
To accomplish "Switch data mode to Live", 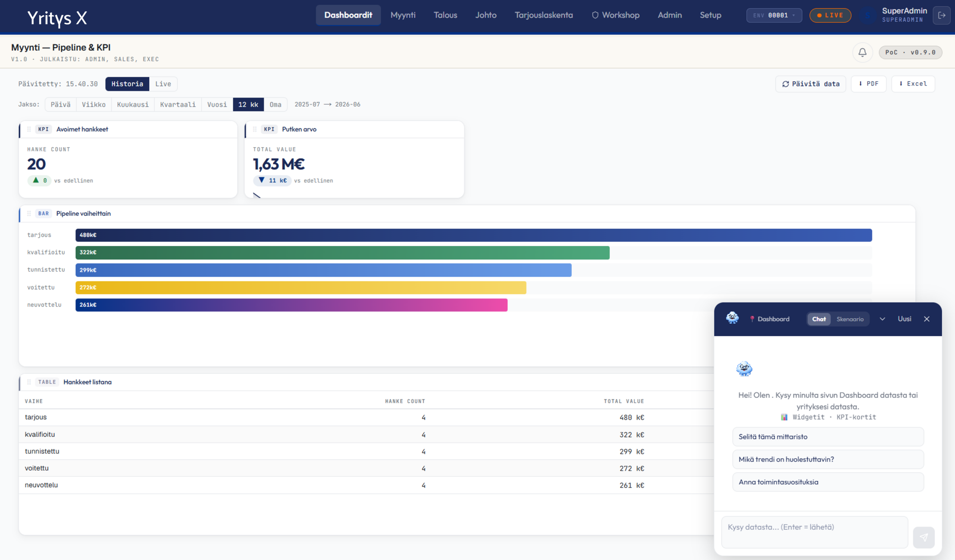I will [163, 84].
